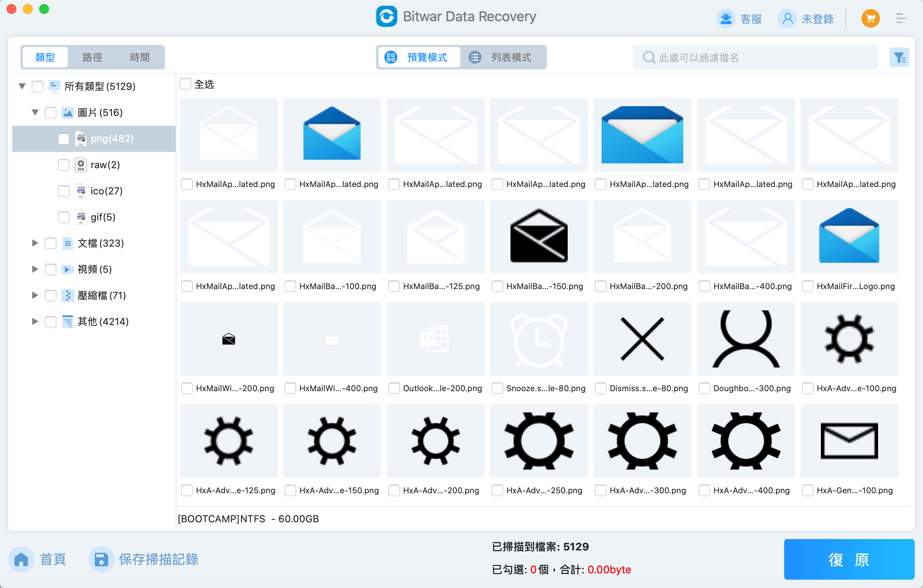Select the HxMailWi...-200.png small envelope thumbnail
The width and height of the screenshot is (923, 588).
click(x=228, y=339)
